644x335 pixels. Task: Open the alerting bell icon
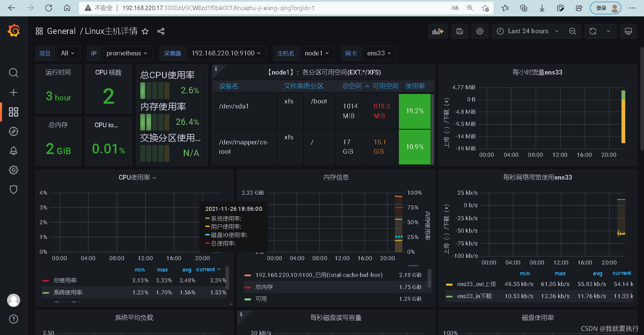click(13, 151)
